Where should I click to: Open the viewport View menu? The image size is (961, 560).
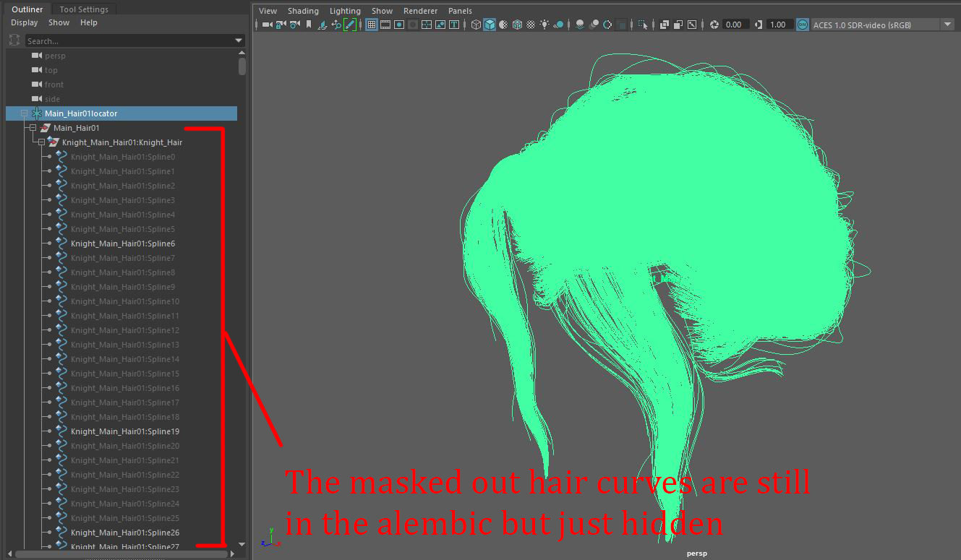(268, 11)
